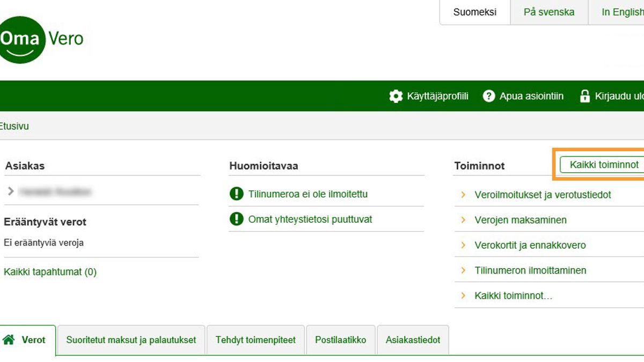Click the arrow beside Verojen maksaminen
644x362 pixels.
tap(463, 220)
